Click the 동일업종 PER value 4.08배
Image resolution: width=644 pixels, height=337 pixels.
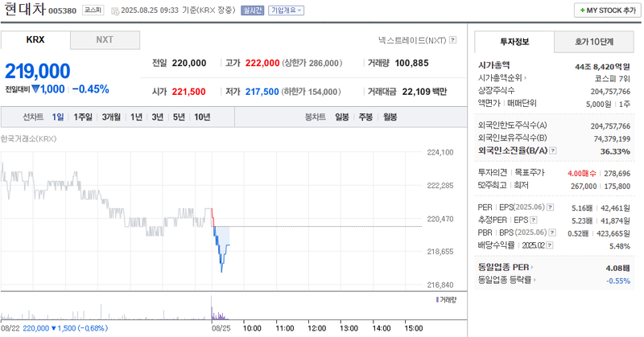(617, 268)
